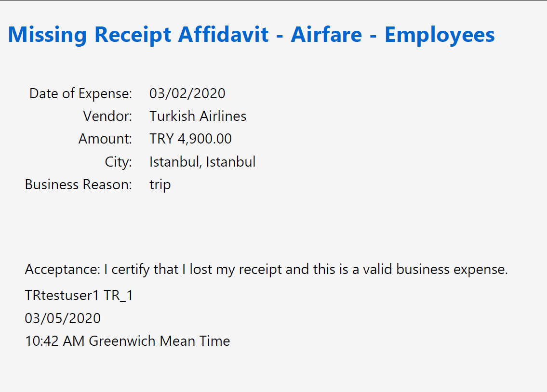
Task: Click the words Greenwich Mean Time
Action: tap(160, 341)
